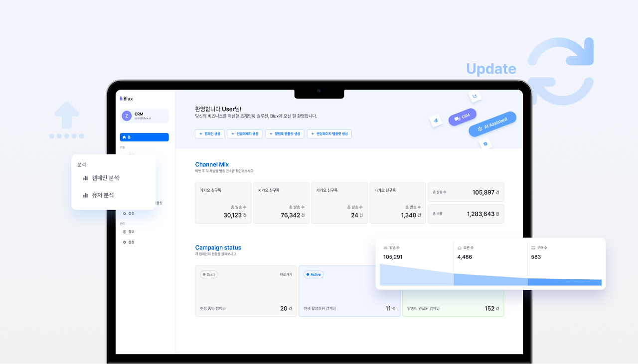Click the 인앱메세지 생성 button

(x=245, y=134)
